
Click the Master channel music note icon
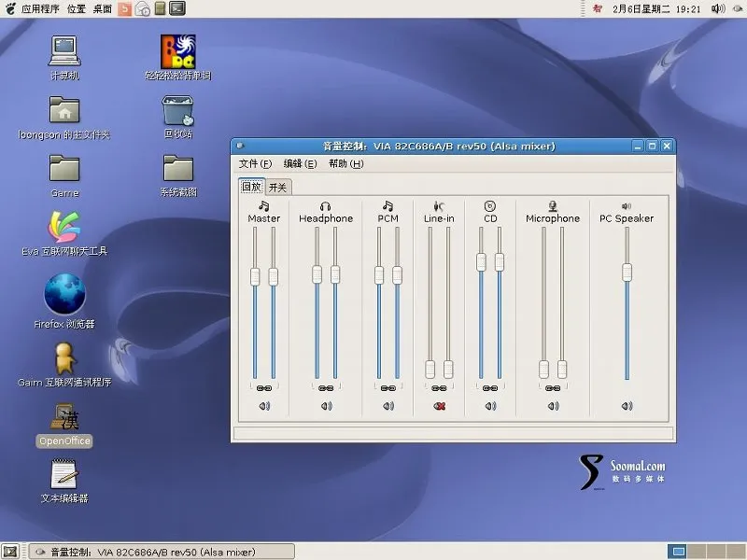(x=264, y=205)
